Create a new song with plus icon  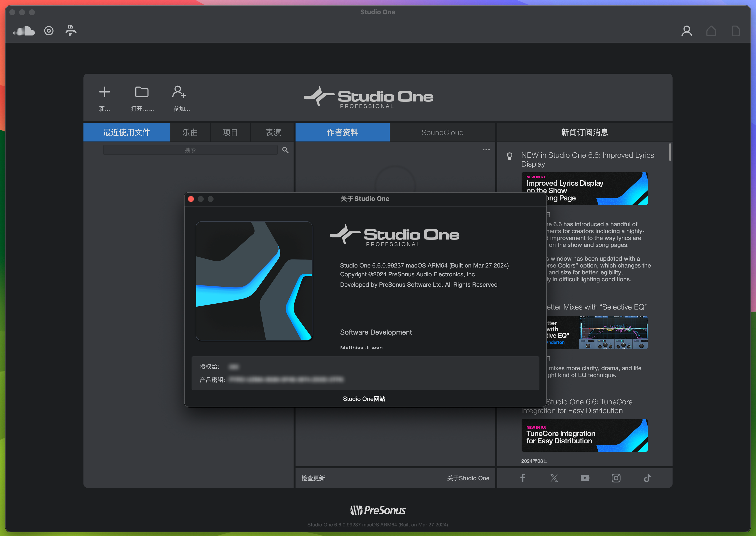click(105, 92)
